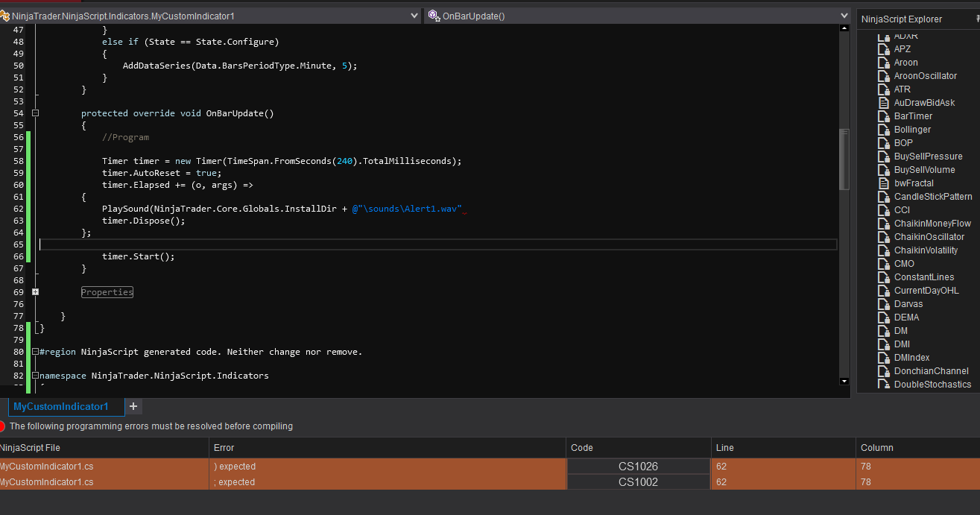Open the CS1026 error code link
This screenshot has width=980, height=515.
point(638,467)
